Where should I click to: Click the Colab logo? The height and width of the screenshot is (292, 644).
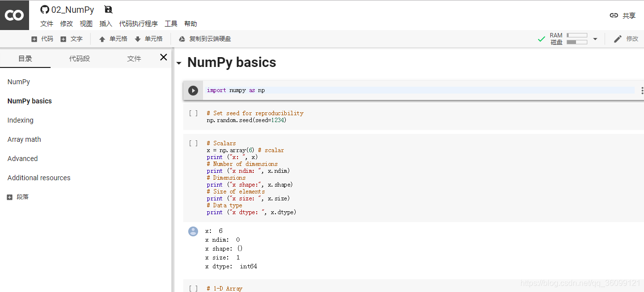coord(14,15)
